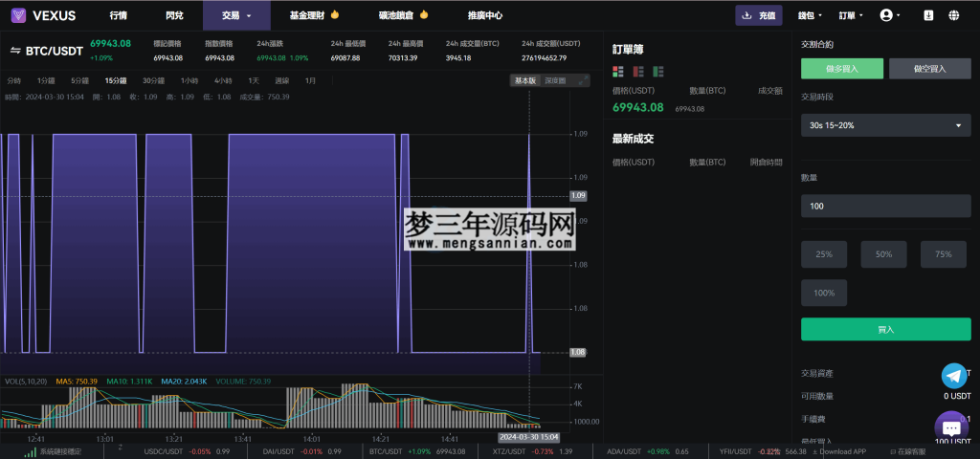Viewport: 980px width, 459px height.
Task: Click the Download APP link
Action: 838,451
